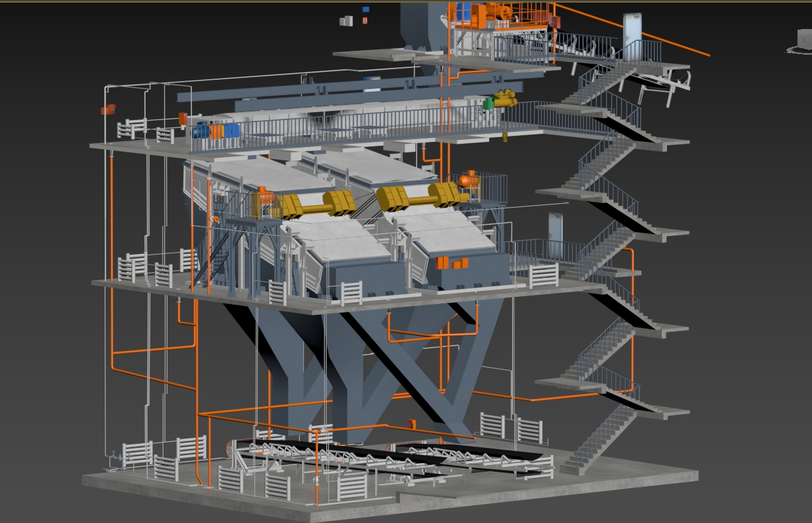Pick the orange motor right of the yellow shafts
This screenshot has height=523, width=812.
click(467, 179)
